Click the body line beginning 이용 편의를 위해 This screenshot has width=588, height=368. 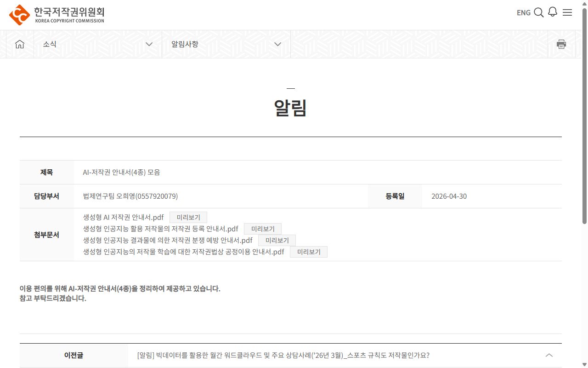click(x=120, y=289)
